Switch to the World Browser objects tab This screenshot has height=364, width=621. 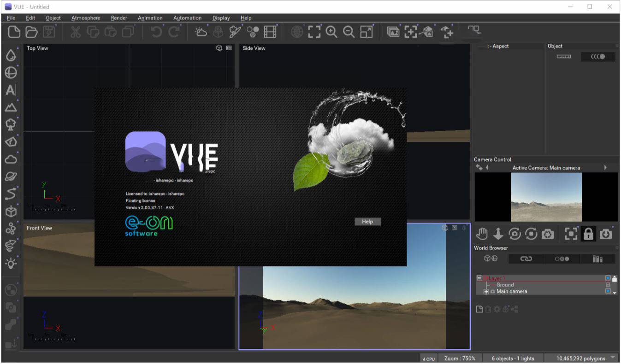pyautogui.click(x=491, y=258)
